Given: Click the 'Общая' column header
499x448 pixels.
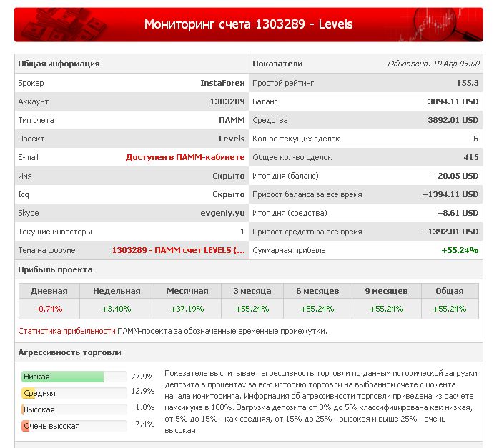Looking at the screenshot, I should (x=450, y=291).
